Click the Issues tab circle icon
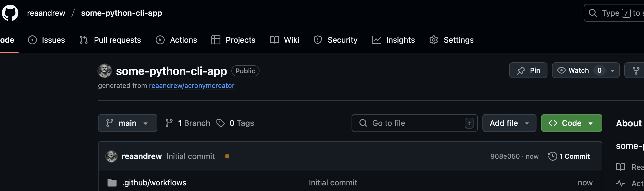Screen dimensions: 644x191 pos(32,40)
